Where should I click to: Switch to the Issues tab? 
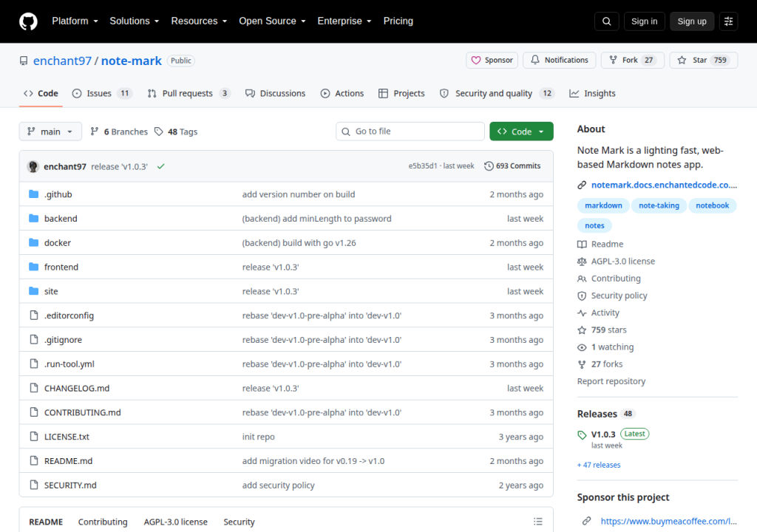click(102, 93)
